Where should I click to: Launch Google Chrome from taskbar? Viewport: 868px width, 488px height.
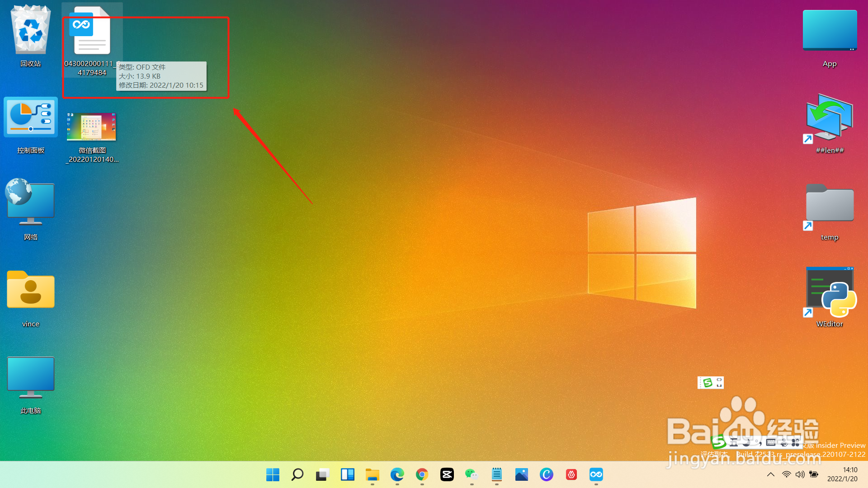coord(422,474)
